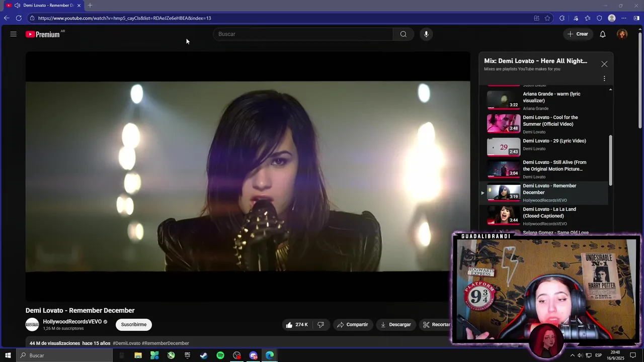The width and height of the screenshot is (644, 362).
Task: Open HollywoodRecordsVEVO channel name link
Action: (72, 322)
